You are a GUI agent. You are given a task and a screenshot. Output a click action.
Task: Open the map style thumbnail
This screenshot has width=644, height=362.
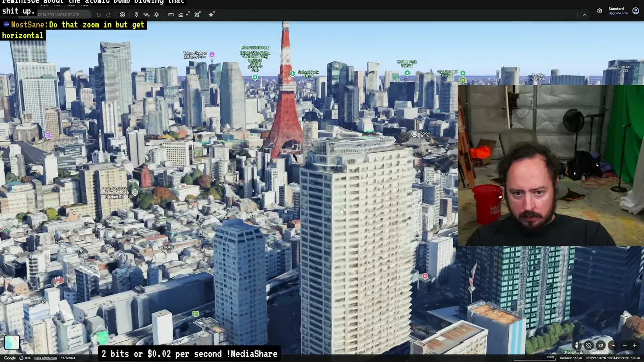pos(12,342)
